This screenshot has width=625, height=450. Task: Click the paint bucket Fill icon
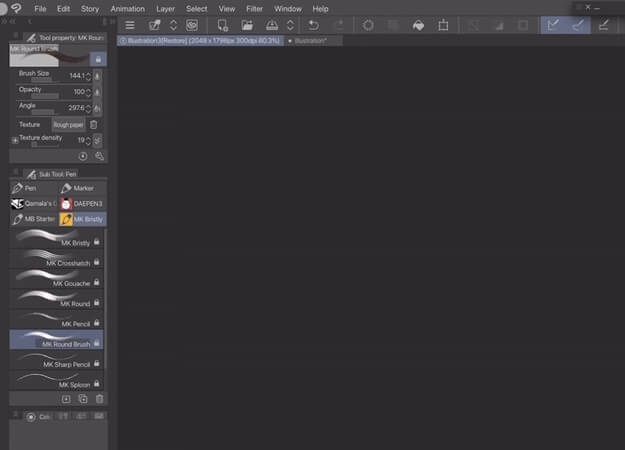418,25
